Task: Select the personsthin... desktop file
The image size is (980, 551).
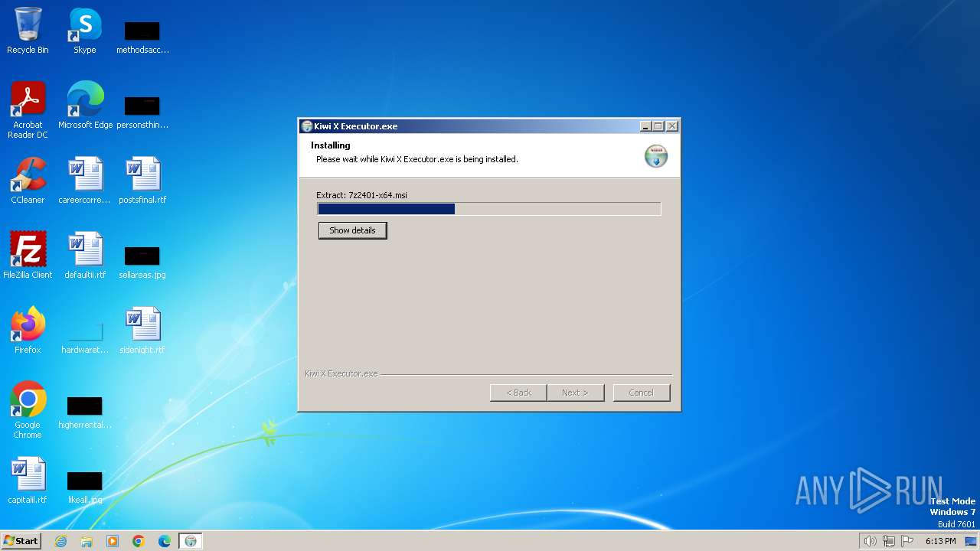Action: tap(142, 112)
